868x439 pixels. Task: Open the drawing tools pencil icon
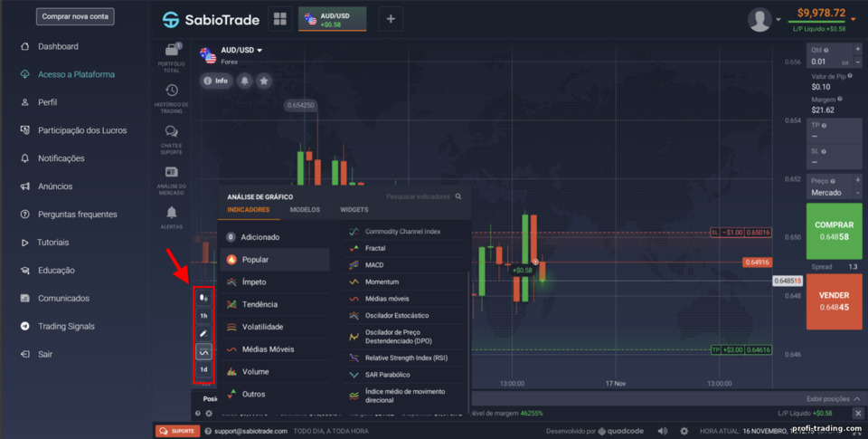pyautogui.click(x=203, y=334)
